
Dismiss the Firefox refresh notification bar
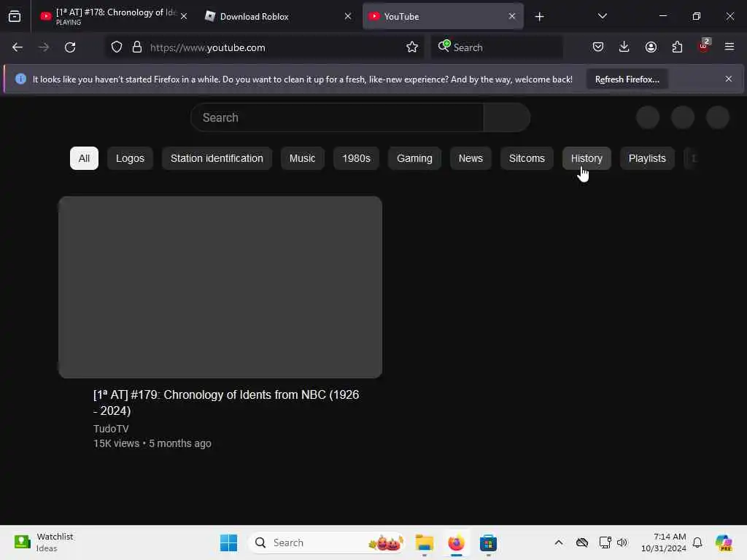pos(729,79)
